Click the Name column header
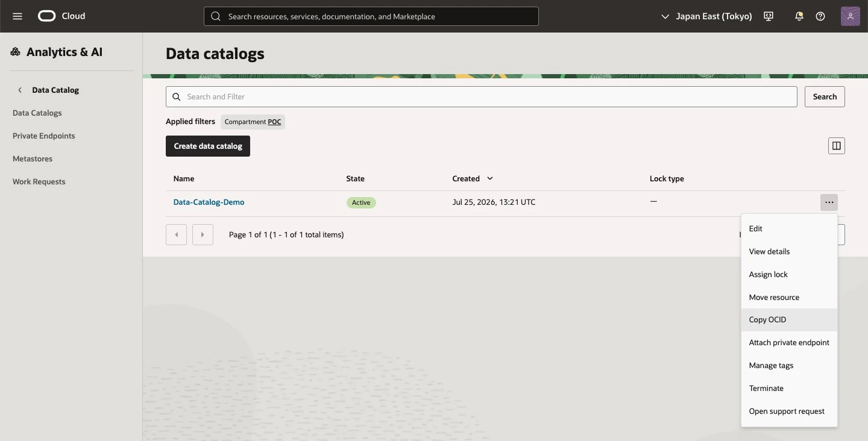 (x=184, y=179)
